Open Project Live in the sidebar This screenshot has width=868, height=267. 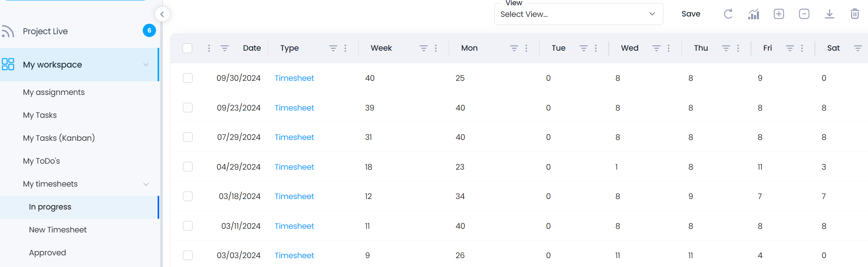45,31
